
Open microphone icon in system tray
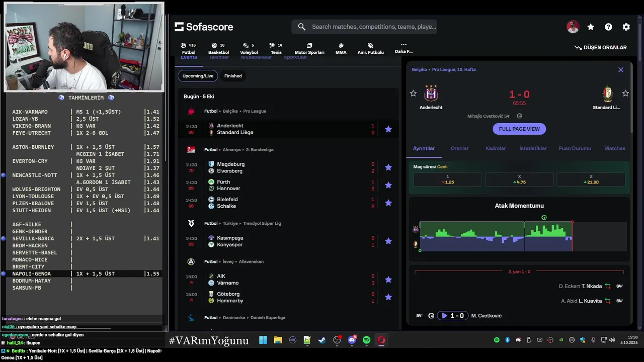pos(593,340)
